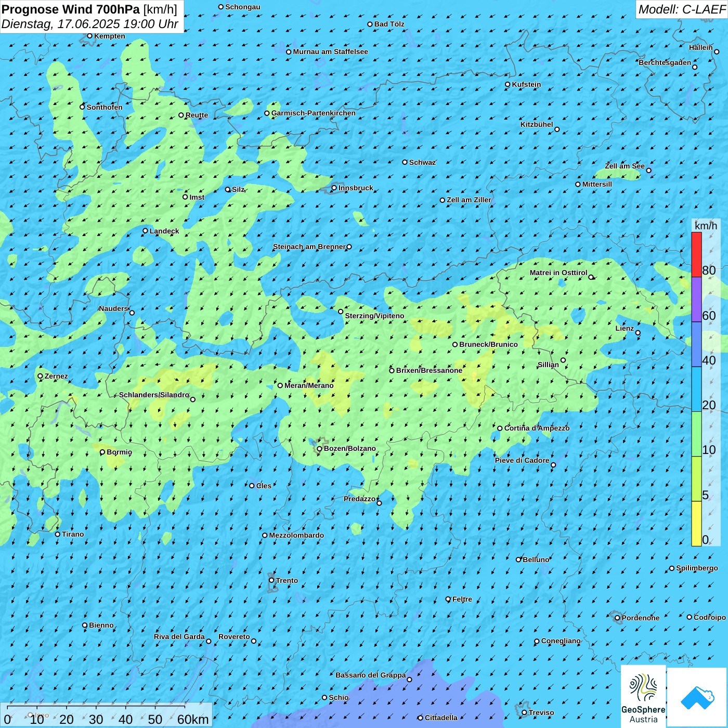Click the 'Mittersill' town label
This screenshot has height=728, width=728.
pyautogui.click(x=597, y=184)
